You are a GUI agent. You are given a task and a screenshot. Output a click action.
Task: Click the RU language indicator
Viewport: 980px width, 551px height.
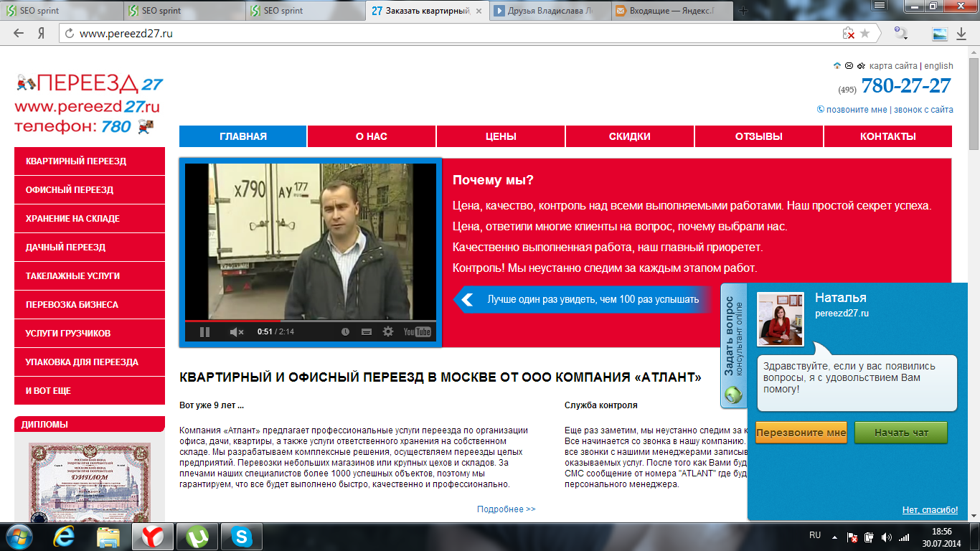tap(815, 536)
